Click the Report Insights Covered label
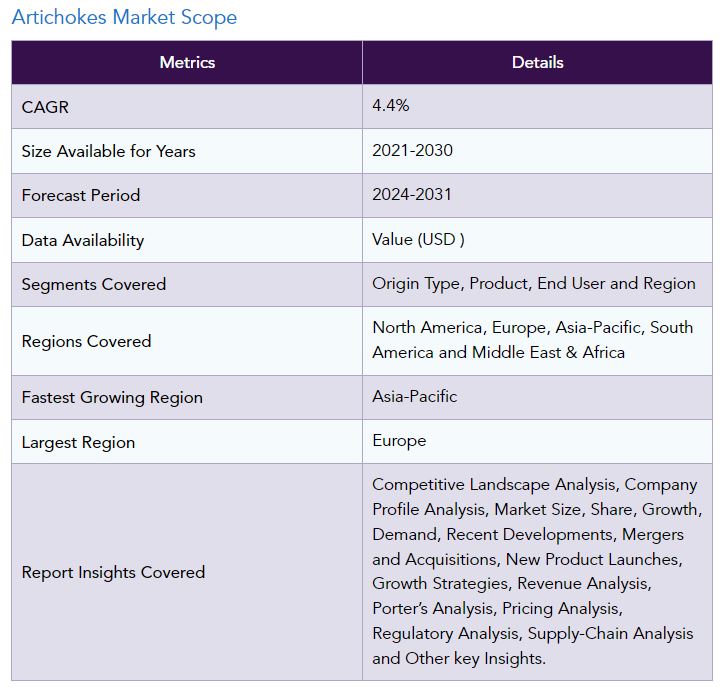Image resolution: width=727 pixels, height=697 pixels. point(113,572)
